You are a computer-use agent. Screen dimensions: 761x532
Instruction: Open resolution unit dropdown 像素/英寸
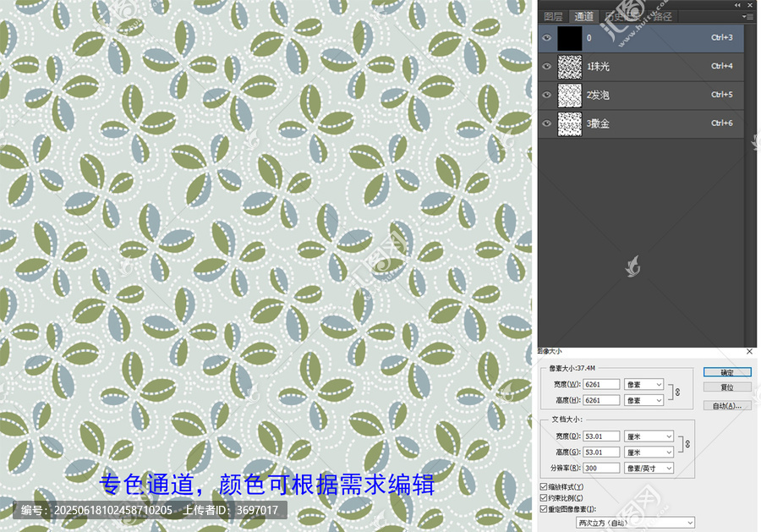pos(649,468)
